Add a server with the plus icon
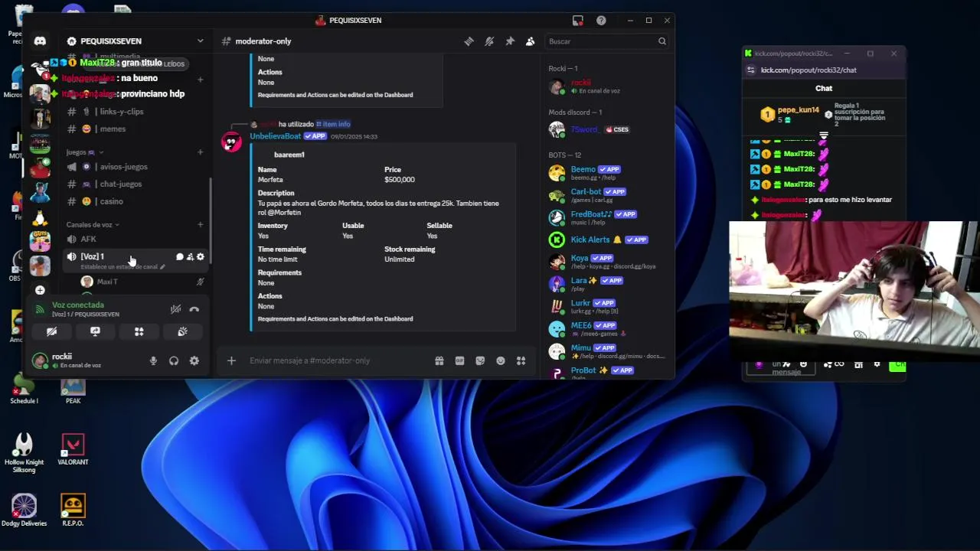 [40, 291]
